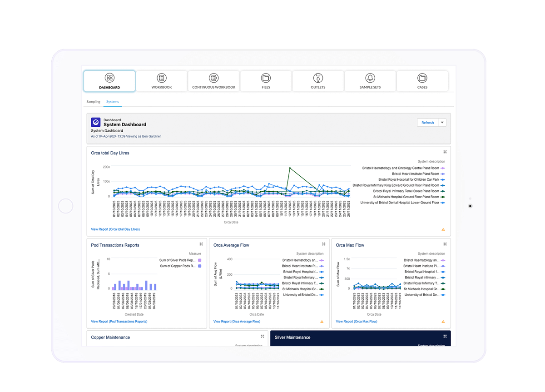Viewport: 545px width, 392px height.
Task: Open View Report (Orca total Day Litres) link
Action: point(115,229)
